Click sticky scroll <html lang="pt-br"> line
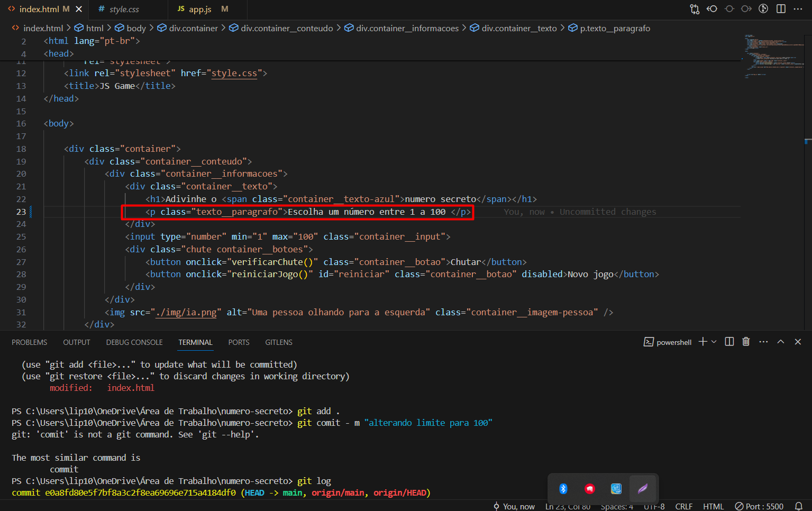The height and width of the screenshot is (511, 812). point(92,41)
